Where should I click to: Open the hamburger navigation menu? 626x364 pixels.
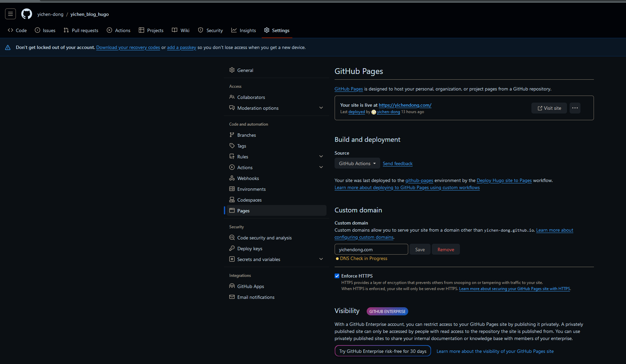point(10,14)
